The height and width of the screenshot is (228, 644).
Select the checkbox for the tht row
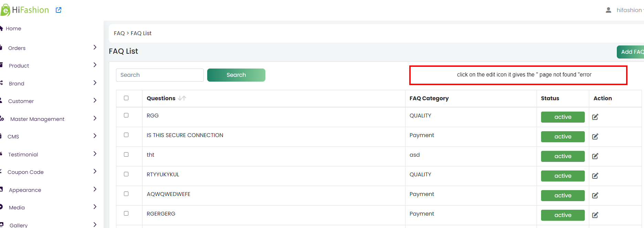tap(126, 155)
